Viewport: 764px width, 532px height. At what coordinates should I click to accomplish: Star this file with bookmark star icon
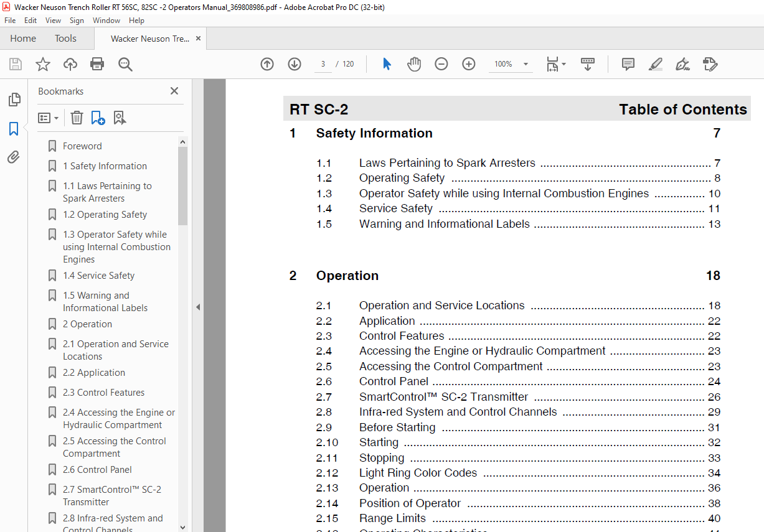point(43,64)
